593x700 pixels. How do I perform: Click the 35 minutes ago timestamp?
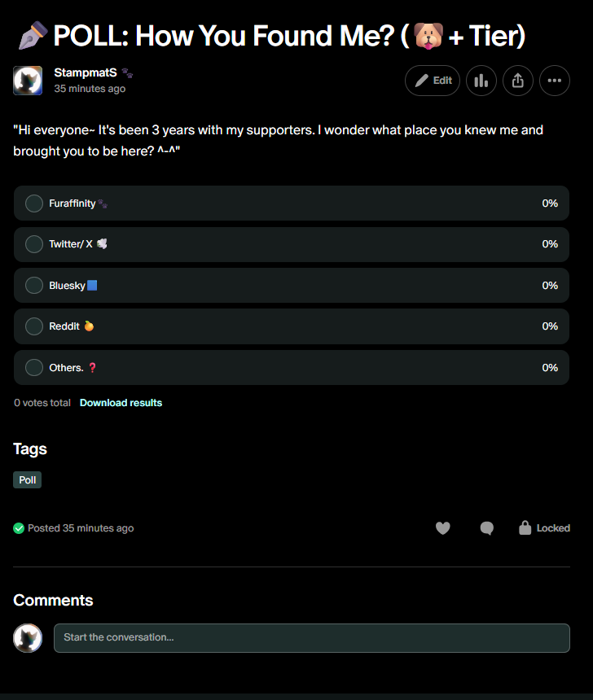[x=90, y=89]
